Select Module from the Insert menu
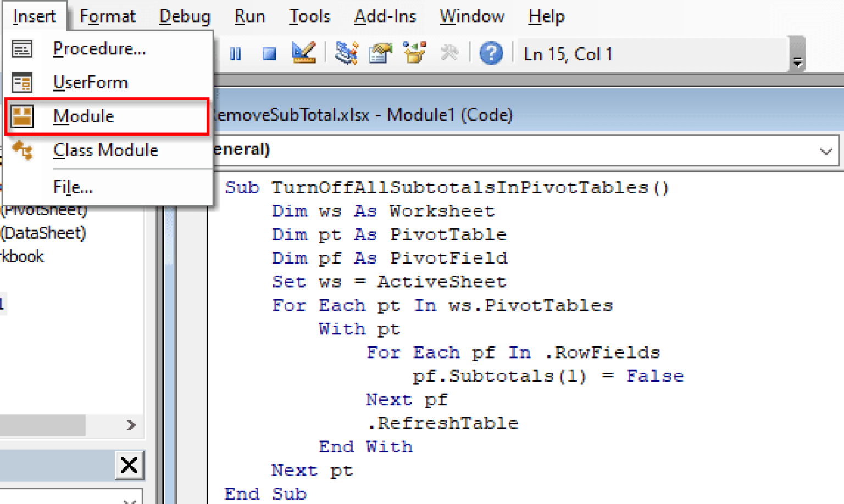Image resolution: width=844 pixels, height=504 pixels. [84, 116]
